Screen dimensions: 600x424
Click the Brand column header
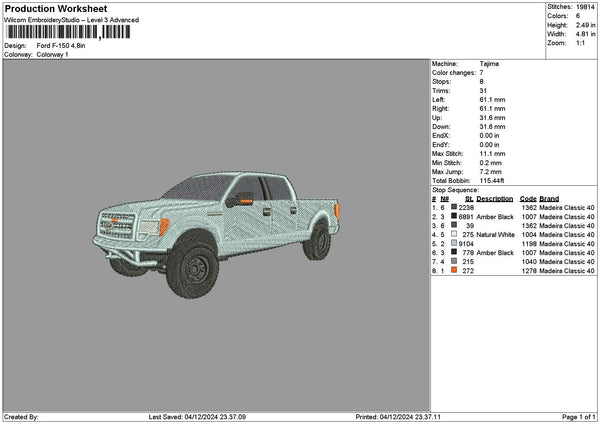[549, 199]
